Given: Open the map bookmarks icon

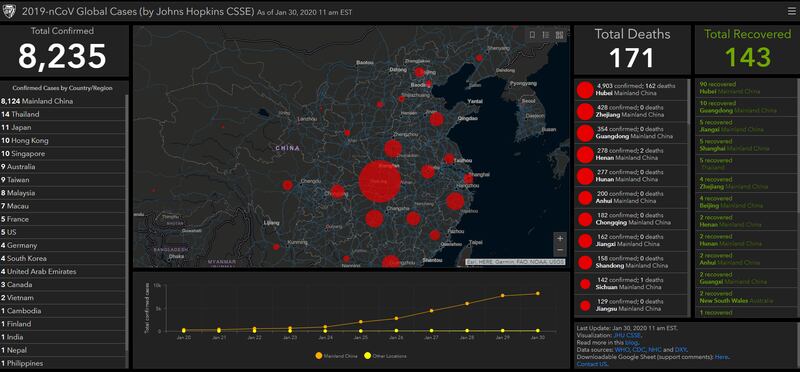Looking at the screenshot, I should [532, 35].
